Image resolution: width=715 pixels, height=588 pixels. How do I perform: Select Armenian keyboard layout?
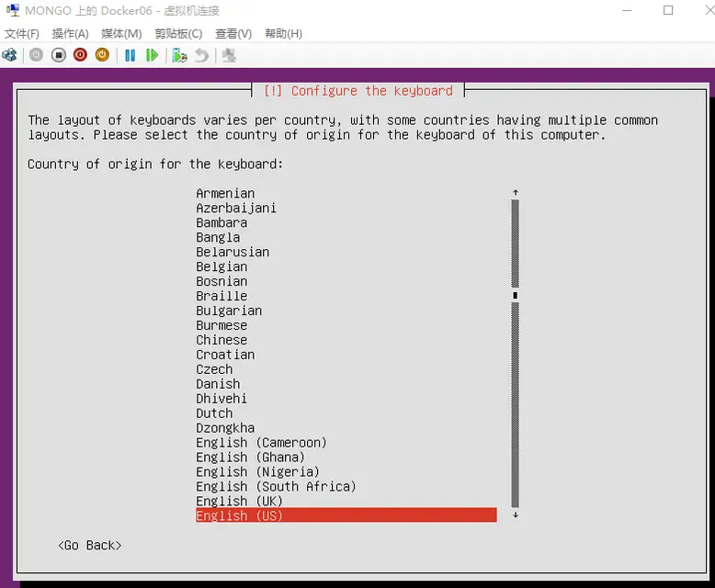coord(225,193)
